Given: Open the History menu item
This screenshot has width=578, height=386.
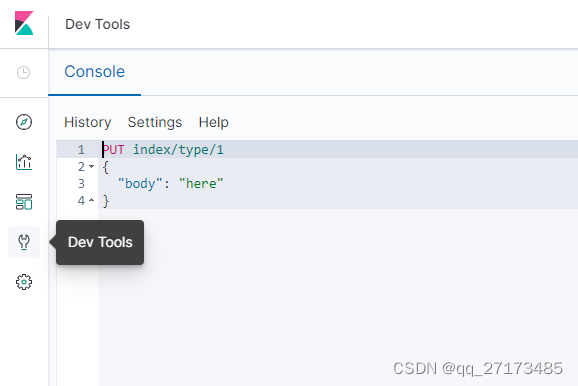Looking at the screenshot, I should point(88,122).
